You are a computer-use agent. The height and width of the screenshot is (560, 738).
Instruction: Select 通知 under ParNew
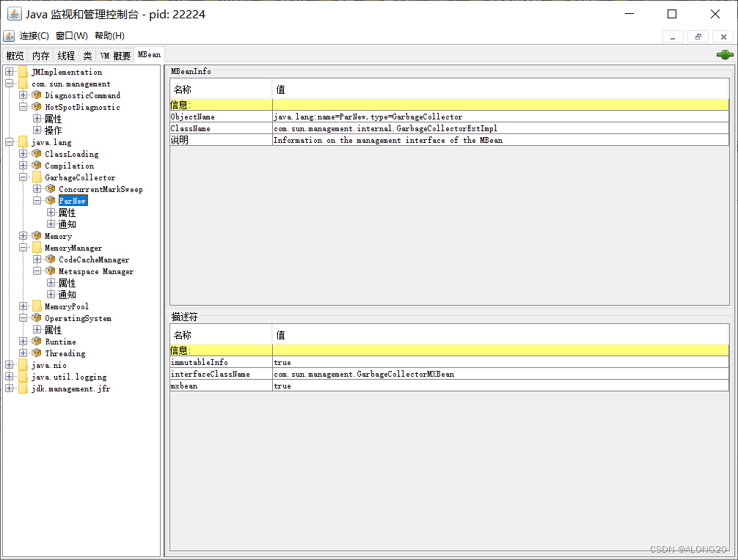point(67,224)
